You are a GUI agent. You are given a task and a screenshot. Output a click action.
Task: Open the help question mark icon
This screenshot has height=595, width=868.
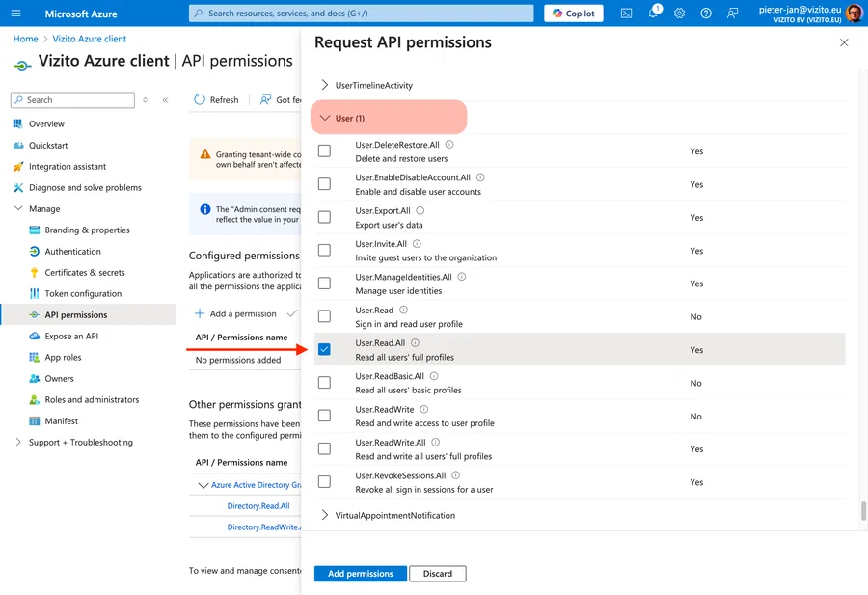point(707,13)
